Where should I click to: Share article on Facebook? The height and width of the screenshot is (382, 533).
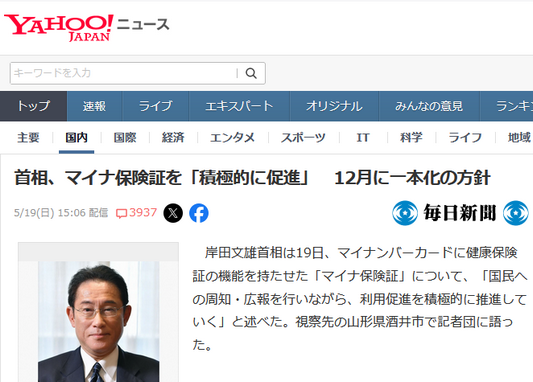pyautogui.click(x=199, y=213)
